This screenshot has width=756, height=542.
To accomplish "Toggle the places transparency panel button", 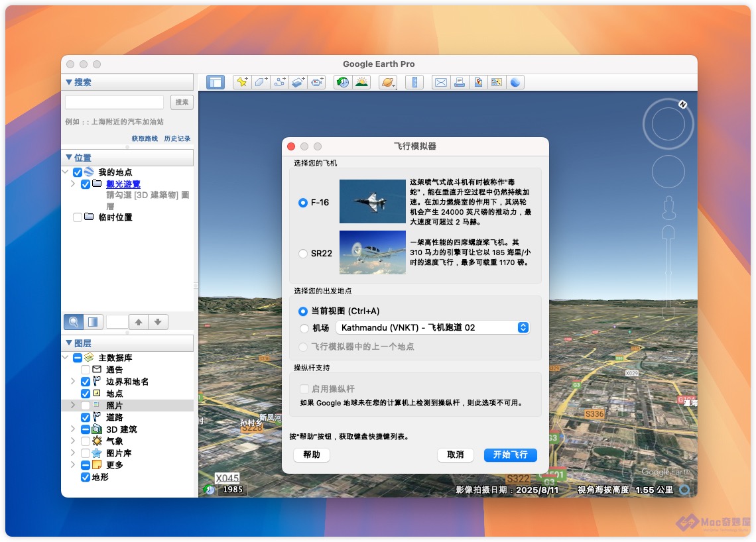I will point(93,322).
